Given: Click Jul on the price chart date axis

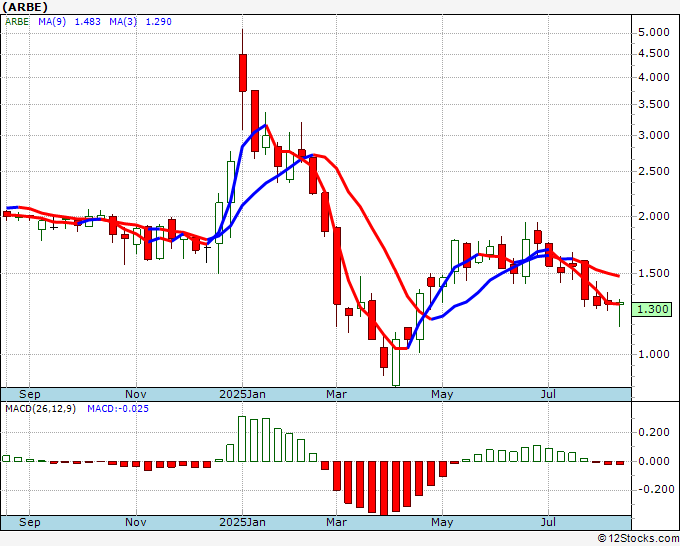Looking at the screenshot, I should (549, 394).
